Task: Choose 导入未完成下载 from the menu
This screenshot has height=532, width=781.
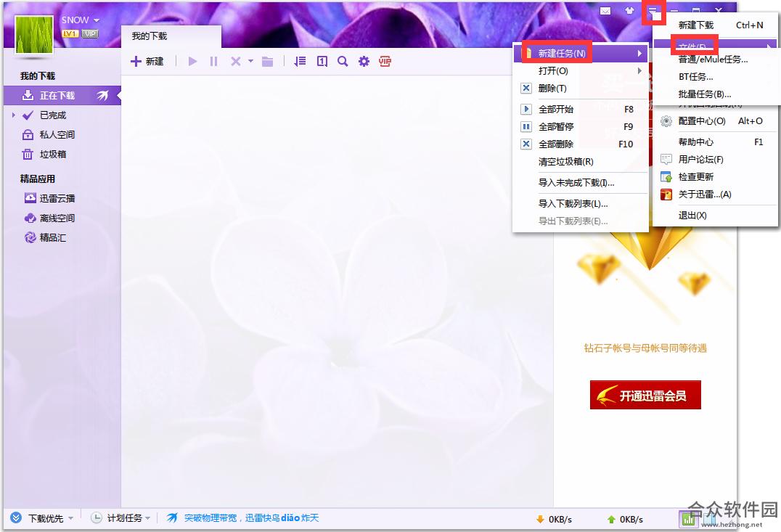Action: pos(581,182)
